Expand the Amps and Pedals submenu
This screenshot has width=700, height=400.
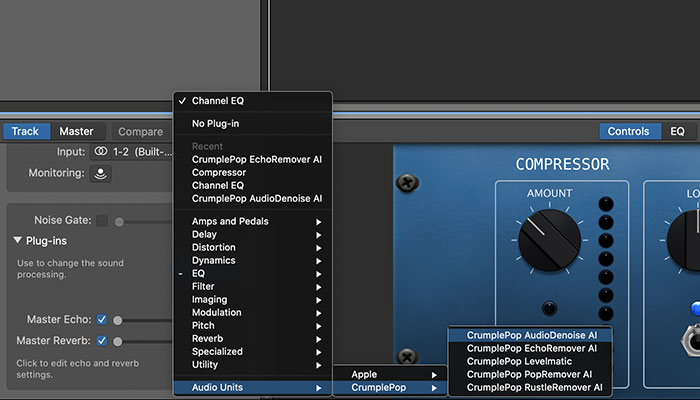pos(253,221)
